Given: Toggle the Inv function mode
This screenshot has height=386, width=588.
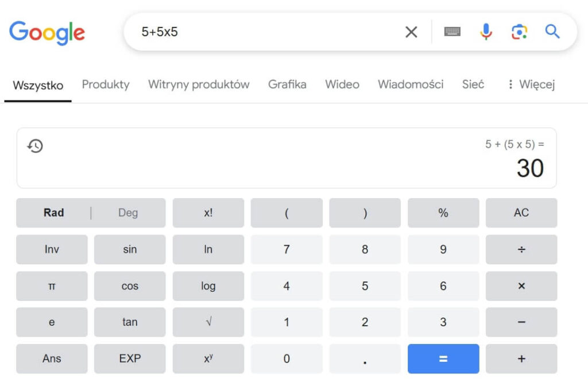Looking at the screenshot, I should 52,249.
